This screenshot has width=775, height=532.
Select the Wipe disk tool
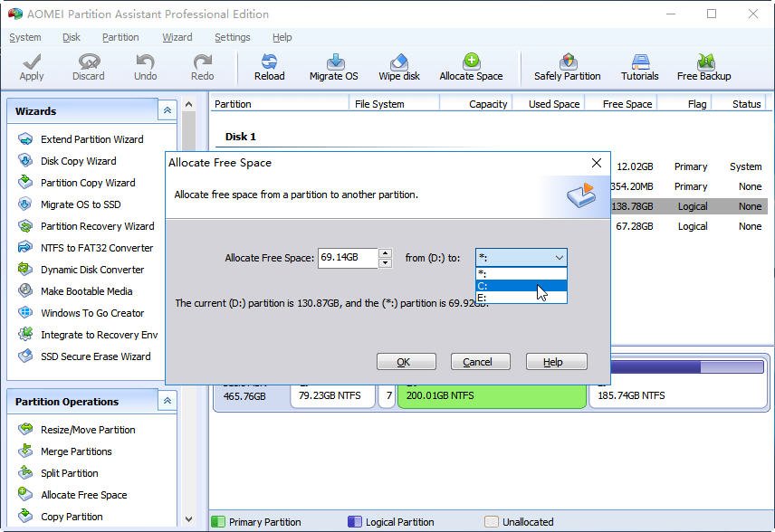[399, 67]
